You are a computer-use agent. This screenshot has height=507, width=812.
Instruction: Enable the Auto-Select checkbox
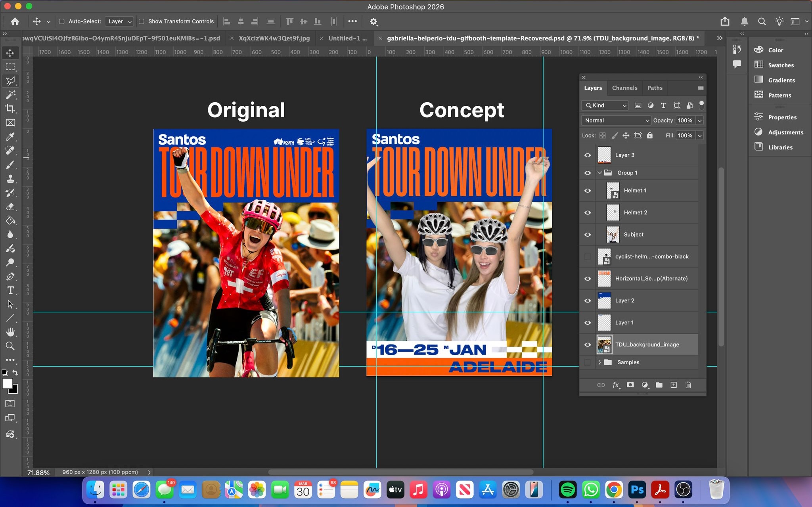[62, 21]
